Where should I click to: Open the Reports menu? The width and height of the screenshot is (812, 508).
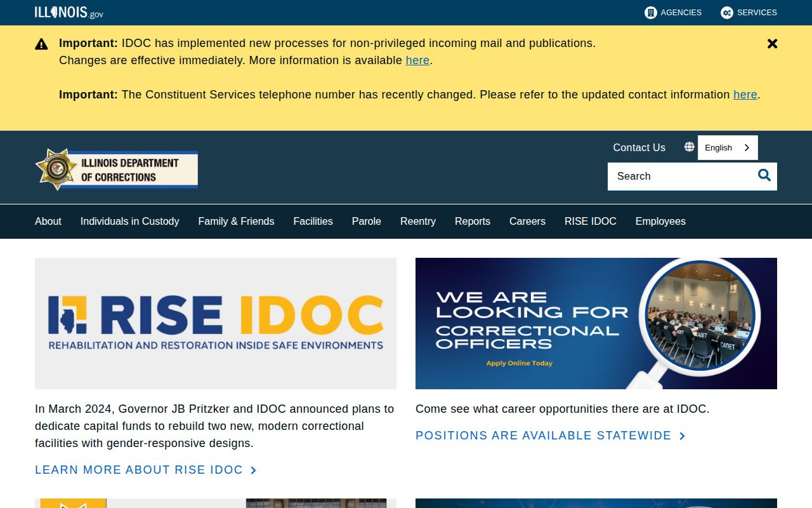coord(473,221)
